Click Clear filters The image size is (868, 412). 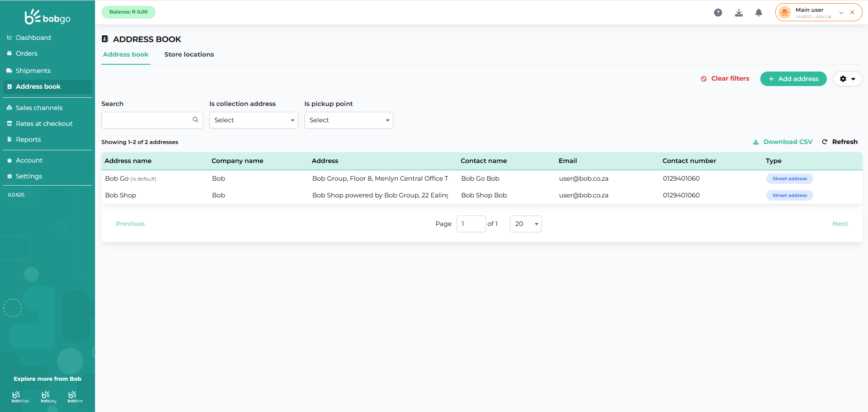[x=725, y=79]
